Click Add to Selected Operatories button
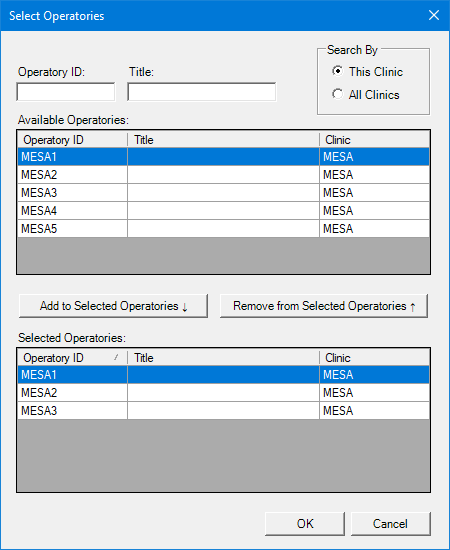This screenshot has height=550, width=450. (x=113, y=306)
